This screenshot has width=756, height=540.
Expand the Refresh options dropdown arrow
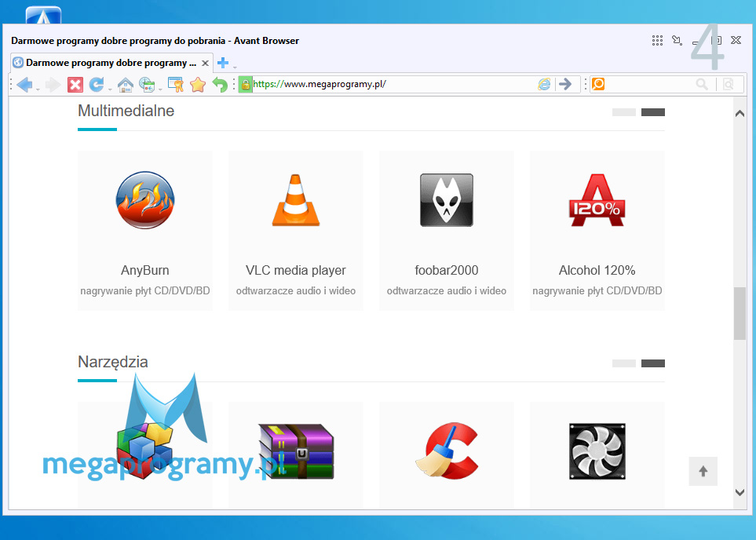click(x=110, y=89)
